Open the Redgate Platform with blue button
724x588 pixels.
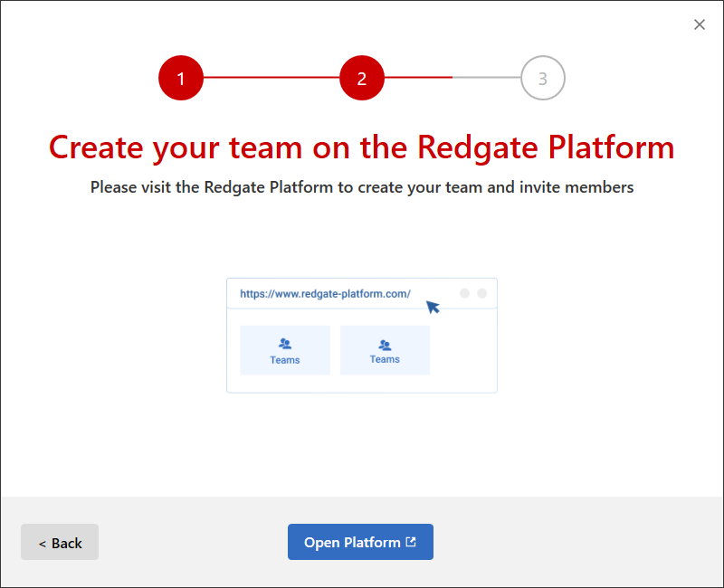point(360,542)
